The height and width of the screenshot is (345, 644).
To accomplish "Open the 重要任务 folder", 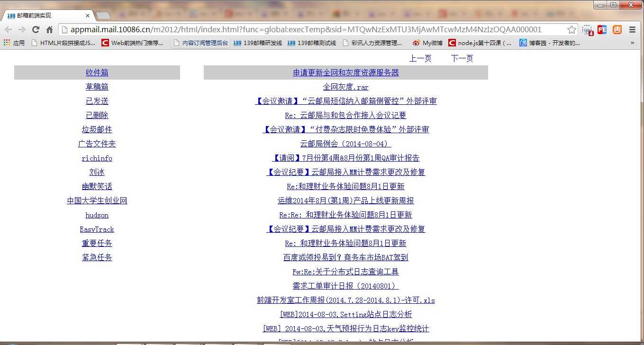I will coord(97,243).
